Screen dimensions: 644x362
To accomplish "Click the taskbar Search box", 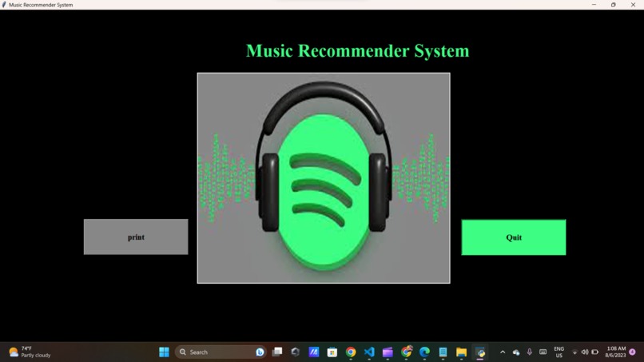I will pos(221,352).
